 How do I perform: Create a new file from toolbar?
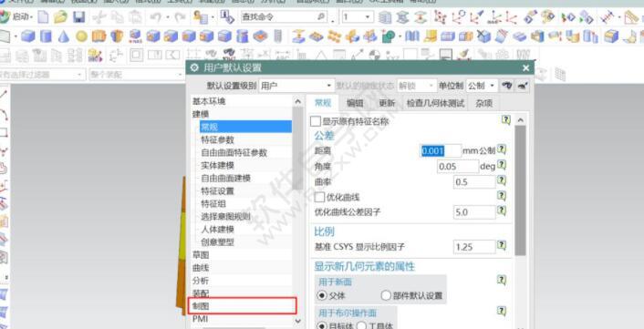tap(43, 16)
